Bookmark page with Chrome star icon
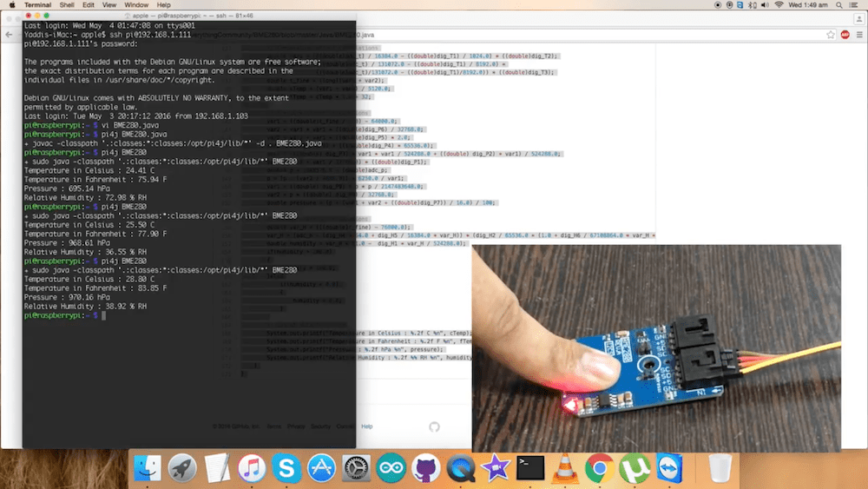The image size is (868, 489). (831, 35)
